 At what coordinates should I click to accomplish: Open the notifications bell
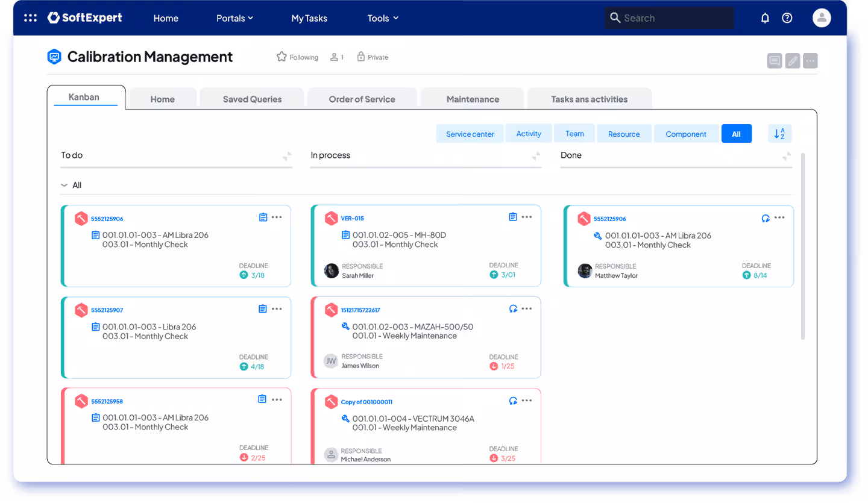(765, 18)
